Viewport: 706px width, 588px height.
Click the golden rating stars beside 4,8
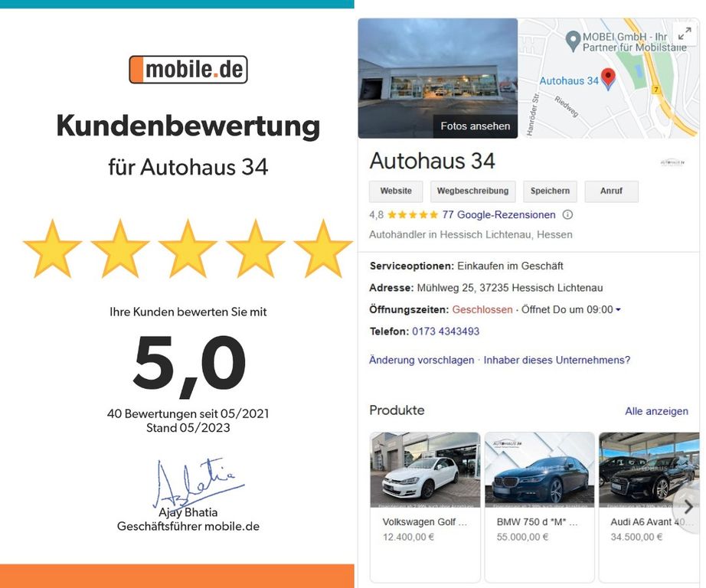coord(413,215)
